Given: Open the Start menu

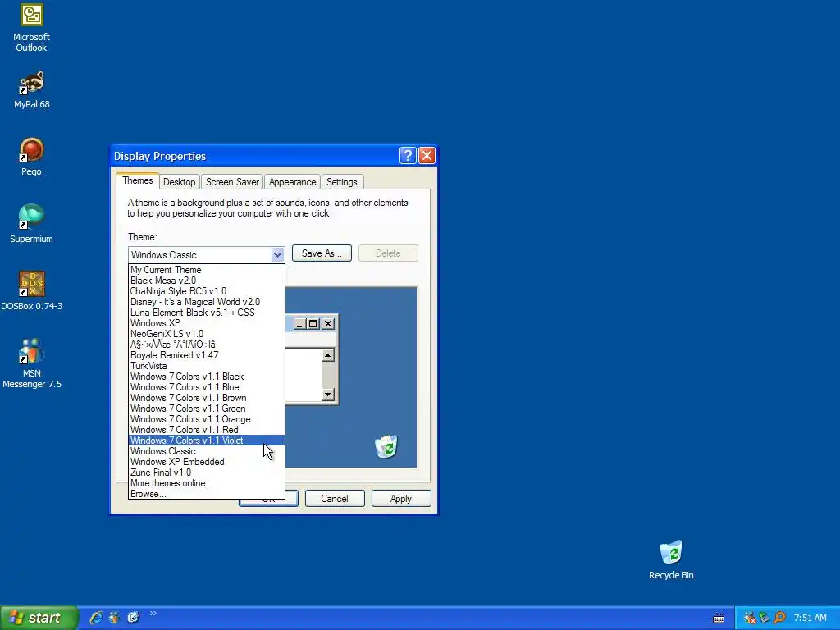Looking at the screenshot, I should pyautogui.click(x=39, y=618).
